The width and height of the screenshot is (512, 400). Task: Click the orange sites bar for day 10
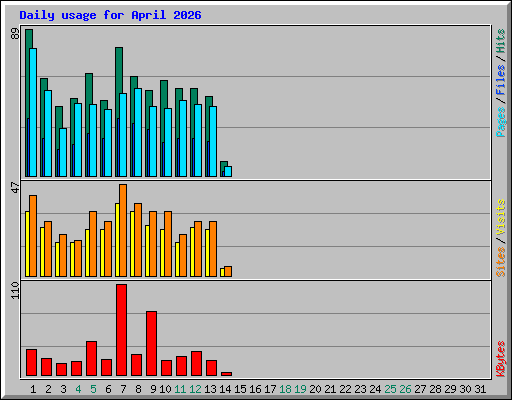click(168, 244)
